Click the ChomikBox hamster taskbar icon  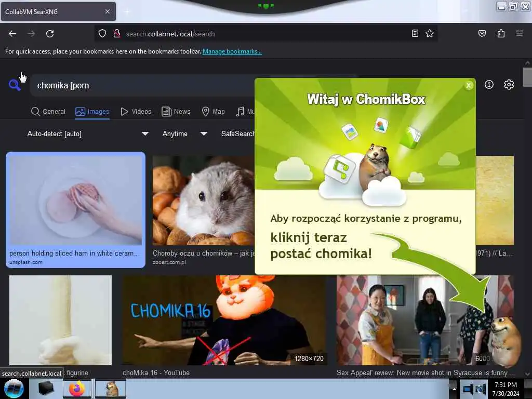coord(111,389)
